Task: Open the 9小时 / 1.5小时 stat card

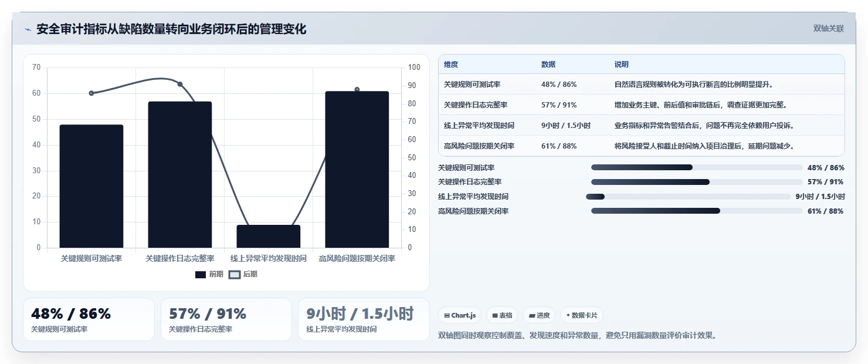Action: (x=364, y=319)
